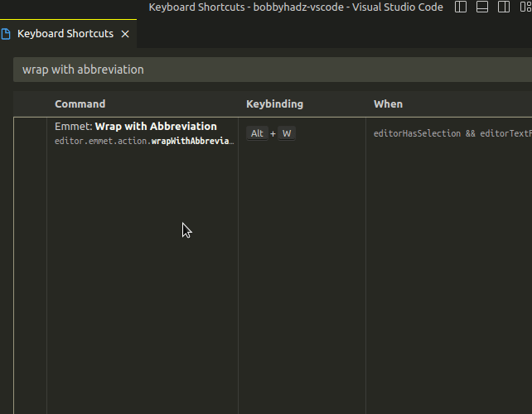Image resolution: width=532 pixels, height=414 pixels.
Task: Close the Keyboard Shortcuts tab
Action: click(x=125, y=34)
